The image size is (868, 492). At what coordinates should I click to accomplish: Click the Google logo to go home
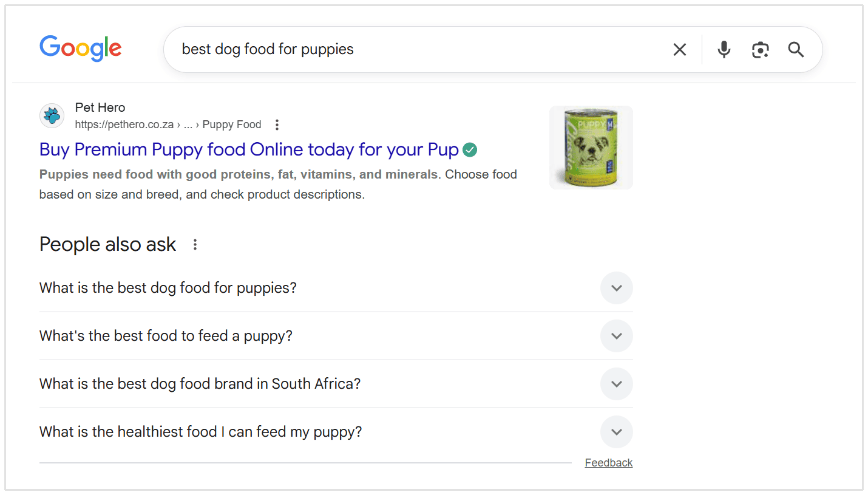coord(80,49)
